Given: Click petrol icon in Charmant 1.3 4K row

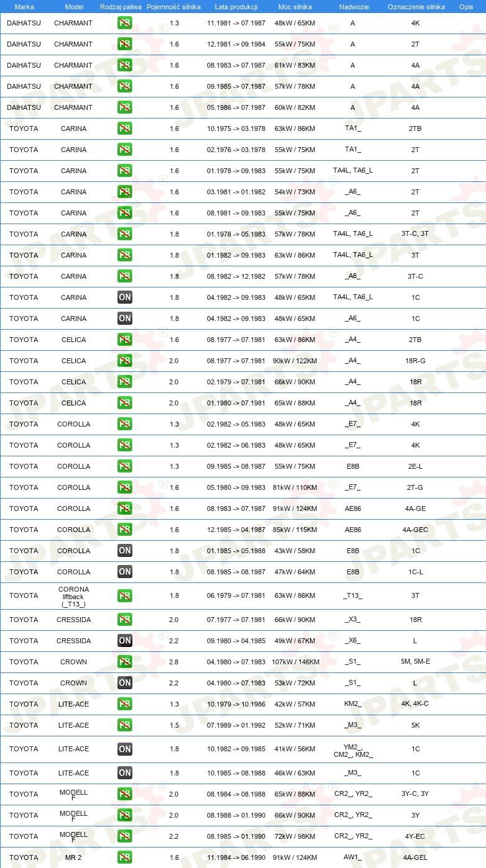Looking at the screenshot, I should [x=125, y=23].
